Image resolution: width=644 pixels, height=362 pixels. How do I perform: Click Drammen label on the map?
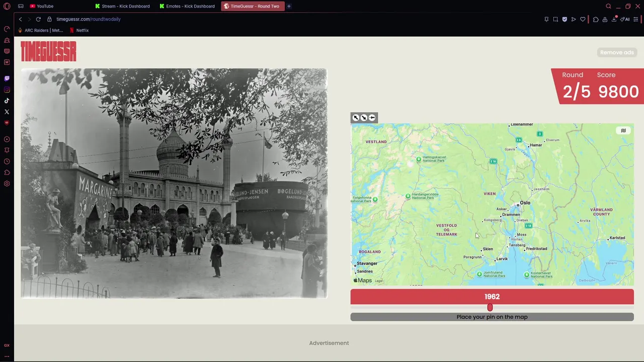(x=511, y=215)
